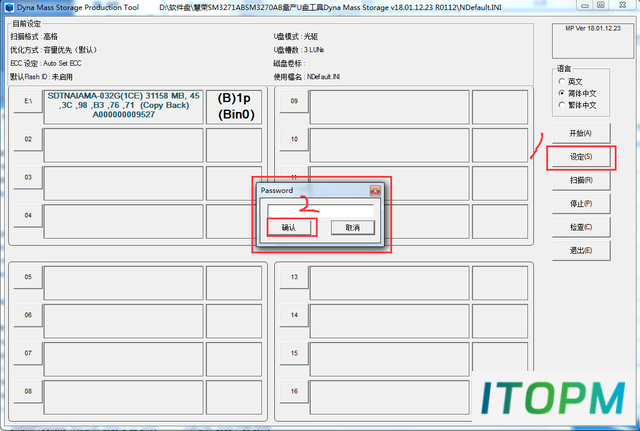Close the Password dialog with X
This screenshot has width=640, height=431.
click(375, 190)
